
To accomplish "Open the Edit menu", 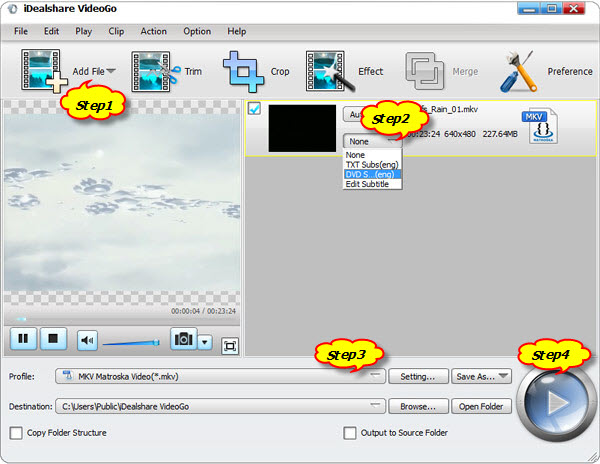I will click(x=51, y=31).
